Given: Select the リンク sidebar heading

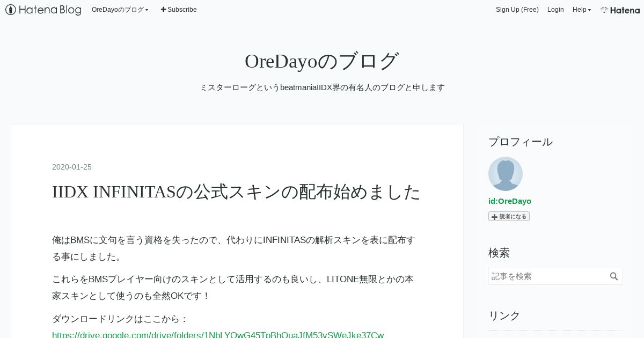Looking at the screenshot, I should click(504, 315).
